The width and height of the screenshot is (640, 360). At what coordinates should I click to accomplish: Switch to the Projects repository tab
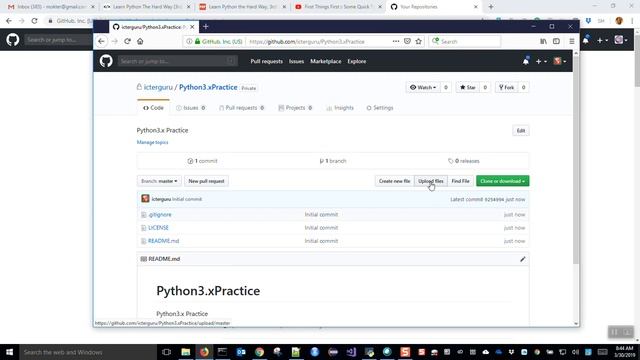(295, 108)
